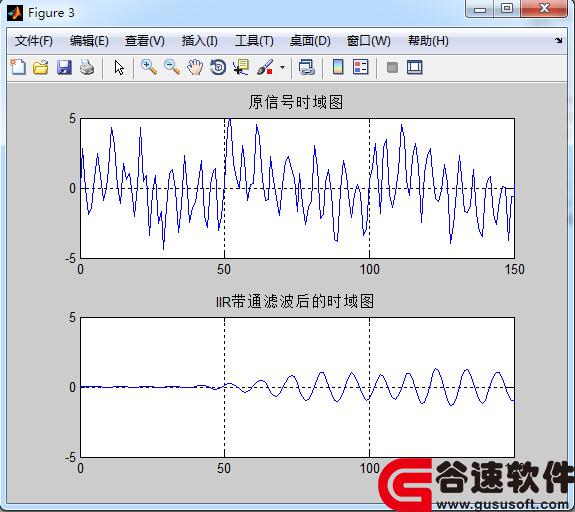This screenshot has width=575, height=512.
Task: Open the 工具(T) menu
Action: [254, 41]
